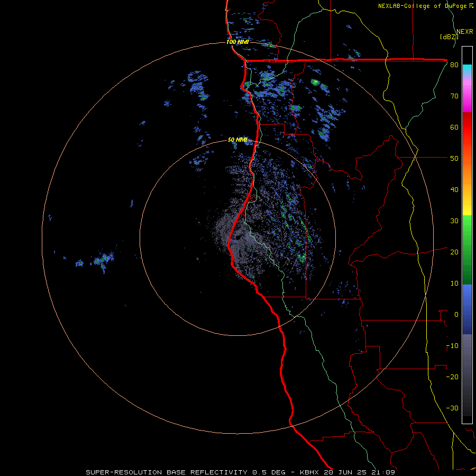Image resolution: width=476 pixels, height=476 pixels.
Task: Click the 100 NMI range ring label
Action: pos(237,42)
